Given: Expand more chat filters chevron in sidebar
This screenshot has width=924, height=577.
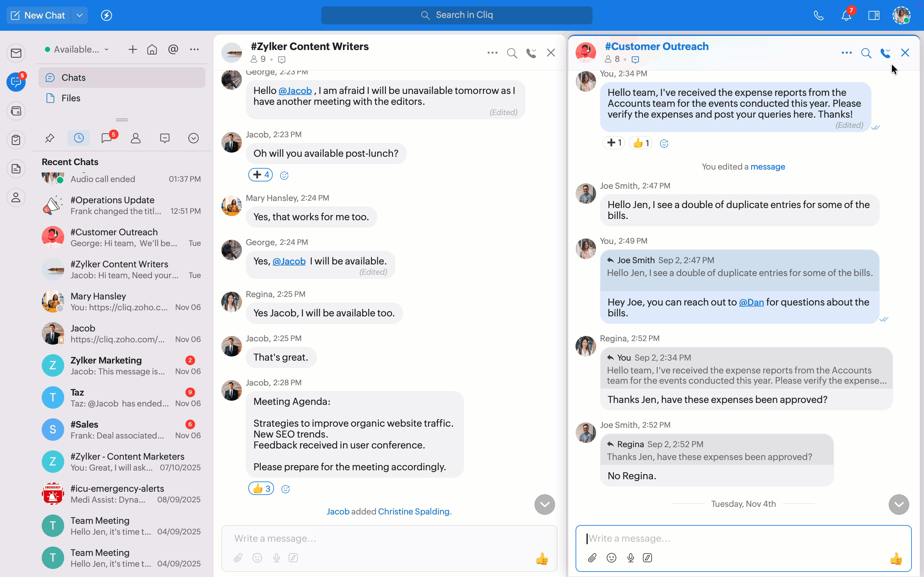Looking at the screenshot, I should coord(193,138).
